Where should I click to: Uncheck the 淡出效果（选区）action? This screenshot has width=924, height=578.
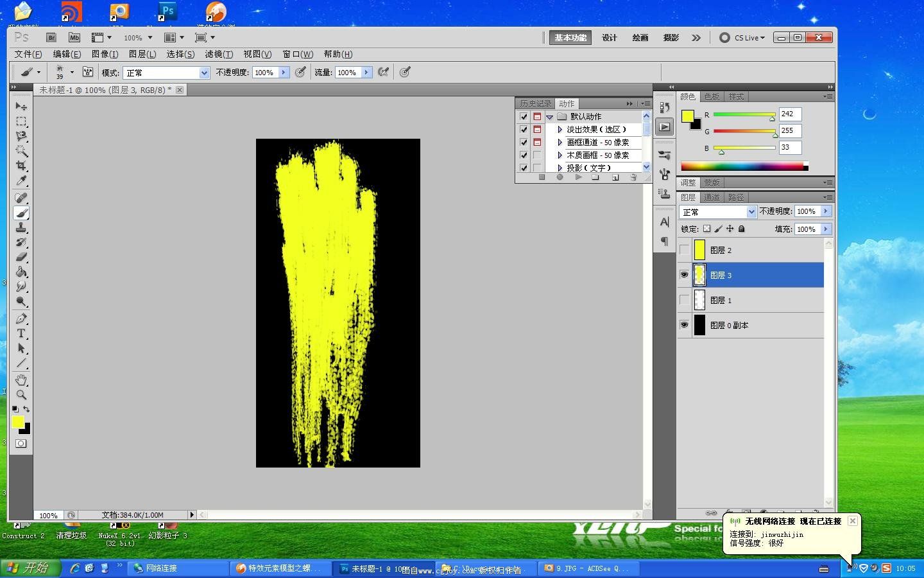(x=524, y=129)
